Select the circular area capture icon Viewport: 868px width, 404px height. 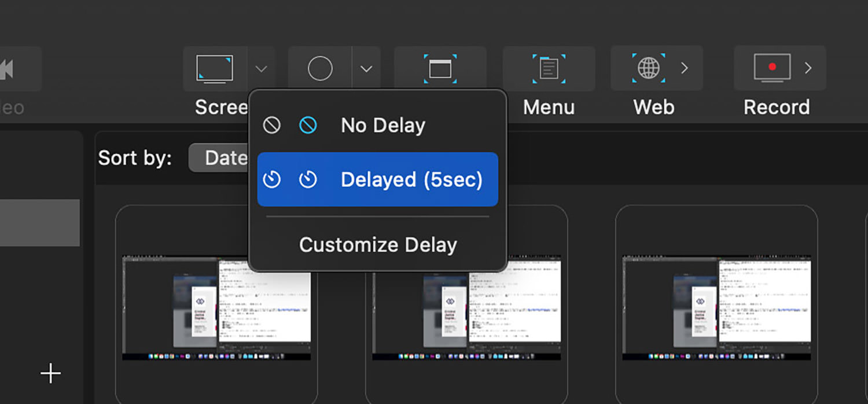(320, 69)
